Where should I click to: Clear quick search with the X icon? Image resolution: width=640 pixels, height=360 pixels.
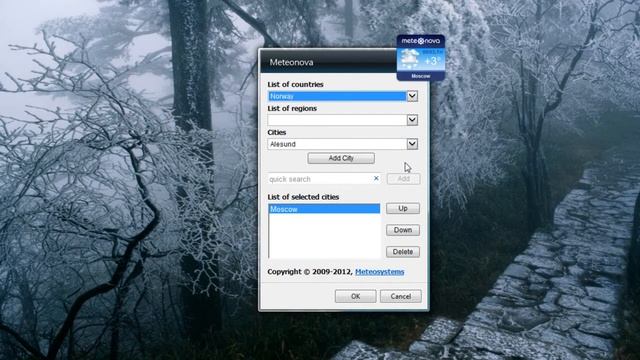pos(376,178)
